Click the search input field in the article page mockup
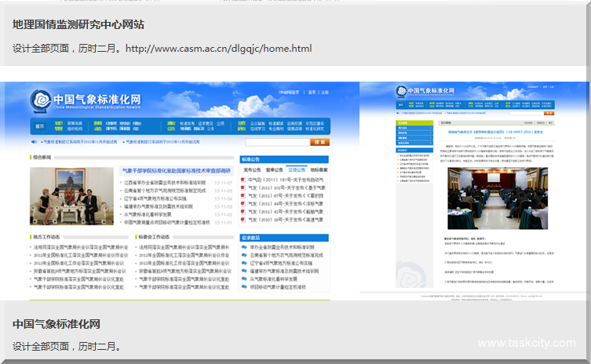The width and height of the screenshot is (591, 364). [x=526, y=113]
